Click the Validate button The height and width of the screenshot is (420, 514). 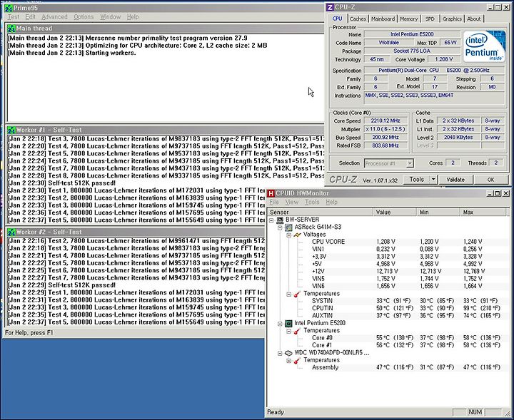click(x=455, y=180)
